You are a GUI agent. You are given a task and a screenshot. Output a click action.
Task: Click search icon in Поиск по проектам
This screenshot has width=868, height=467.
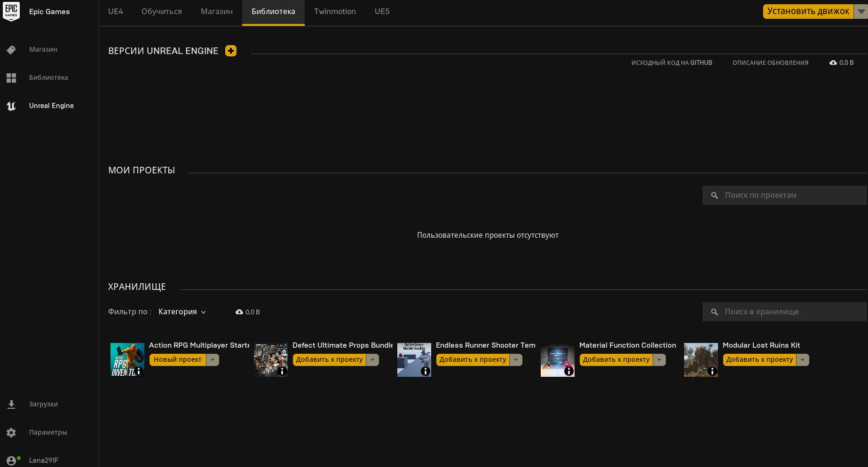[x=715, y=195]
